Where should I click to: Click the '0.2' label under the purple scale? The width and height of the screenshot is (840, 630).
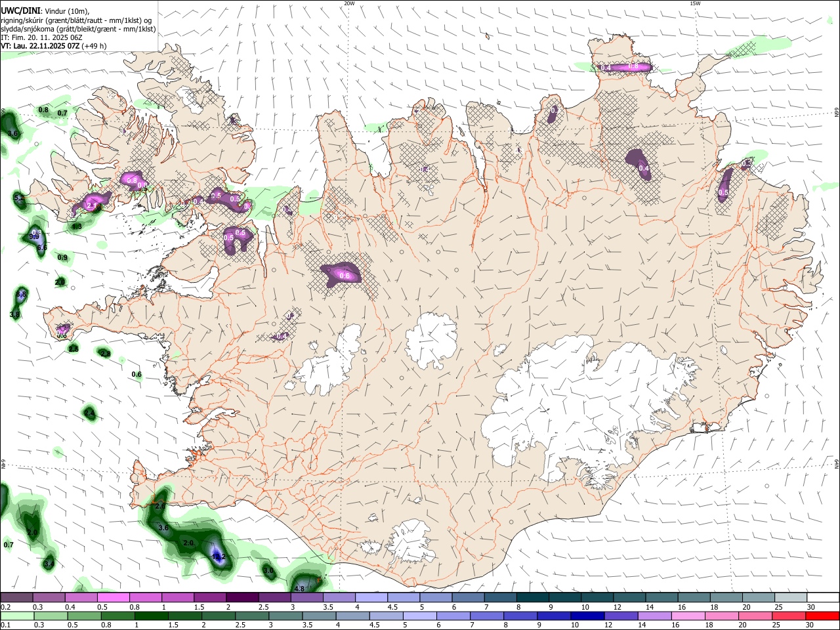(7, 607)
